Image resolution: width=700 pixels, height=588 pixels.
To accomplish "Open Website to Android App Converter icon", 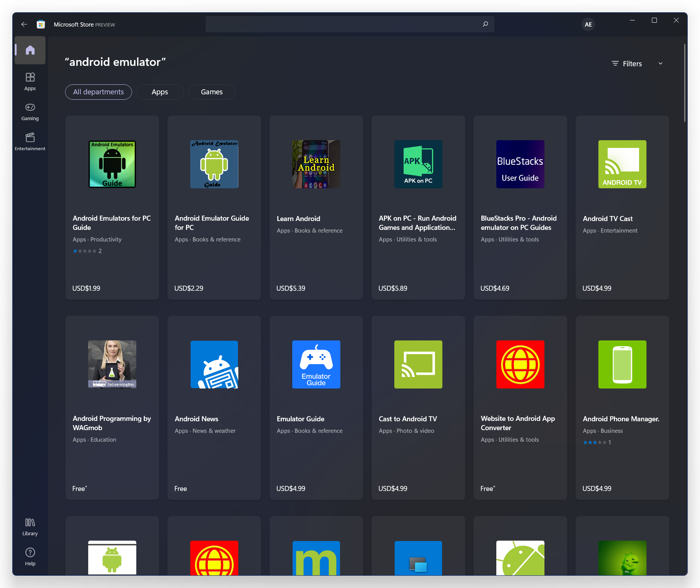I will 520,364.
